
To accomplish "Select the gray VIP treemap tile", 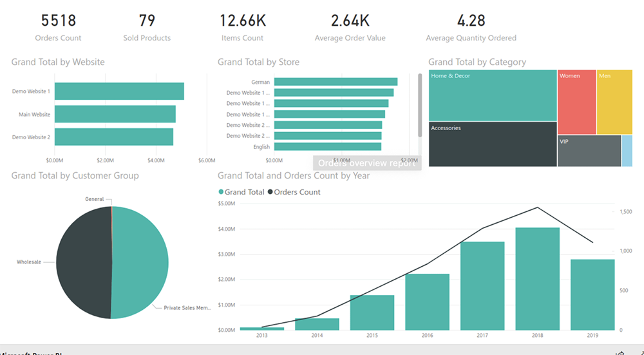I will point(589,151).
